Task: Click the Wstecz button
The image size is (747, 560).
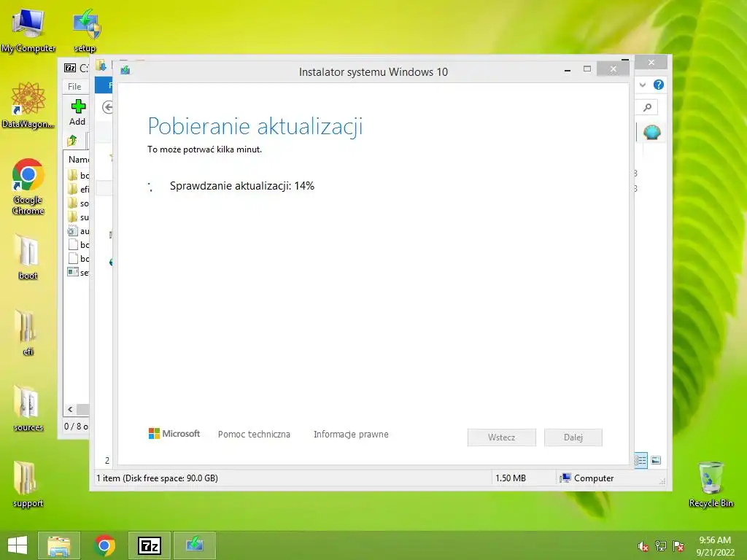Action: point(502,437)
